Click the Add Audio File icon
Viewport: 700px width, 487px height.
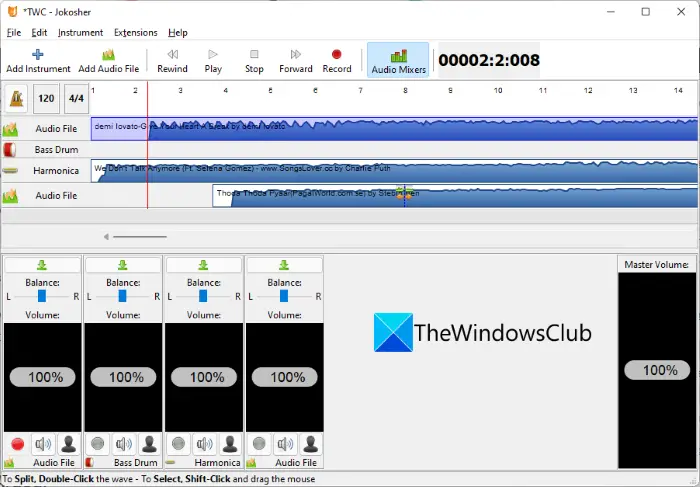[x=108, y=54]
